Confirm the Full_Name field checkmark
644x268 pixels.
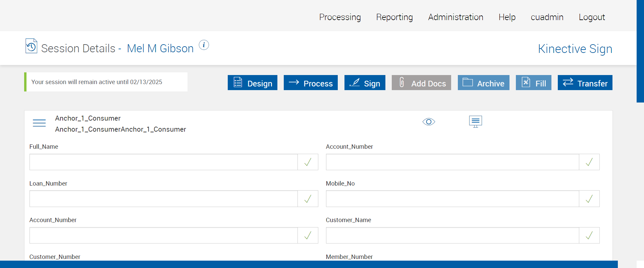[x=308, y=162]
